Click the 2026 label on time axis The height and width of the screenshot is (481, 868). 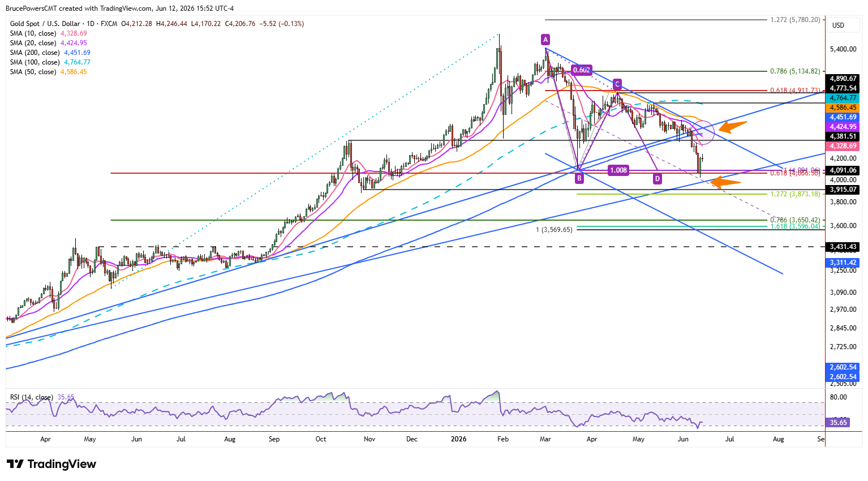458,439
